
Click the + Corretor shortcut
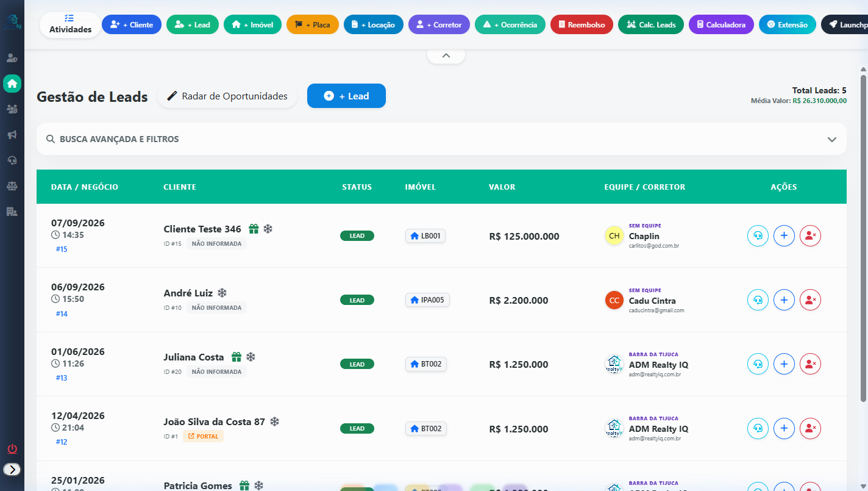coord(439,25)
